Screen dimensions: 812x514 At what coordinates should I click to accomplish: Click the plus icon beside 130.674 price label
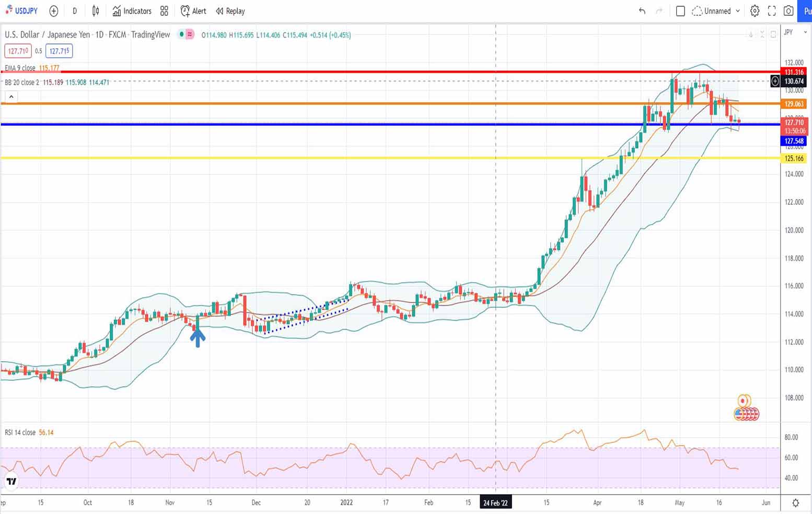(x=775, y=81)
